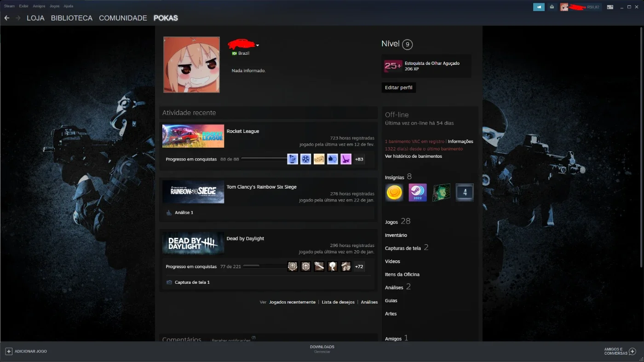
Task: Click the 25+ Estoquista de Olhar Aguçado badge icon
Action: pos(393,66)
